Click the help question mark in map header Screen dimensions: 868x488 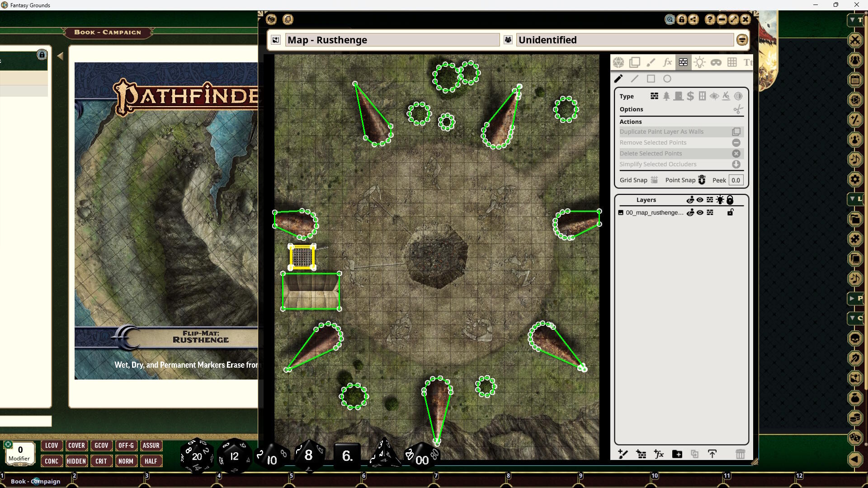click(710, 19)
